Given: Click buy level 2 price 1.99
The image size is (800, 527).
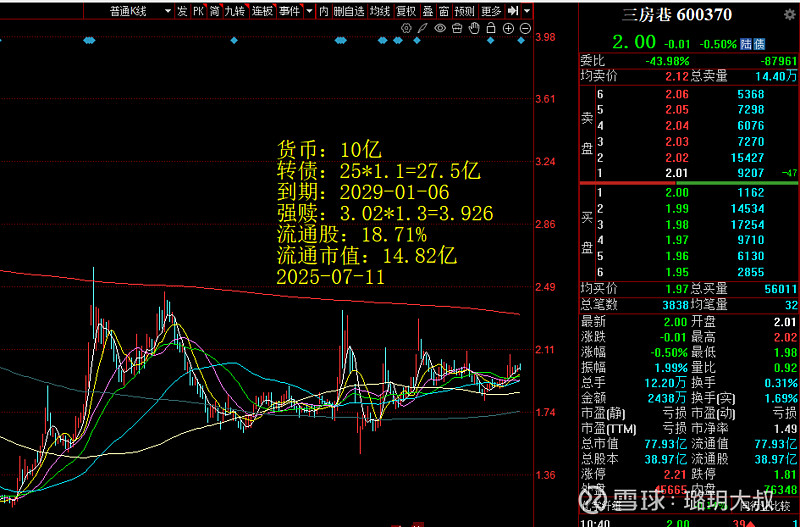Looking at the screenshot, I should pos(677,209).
